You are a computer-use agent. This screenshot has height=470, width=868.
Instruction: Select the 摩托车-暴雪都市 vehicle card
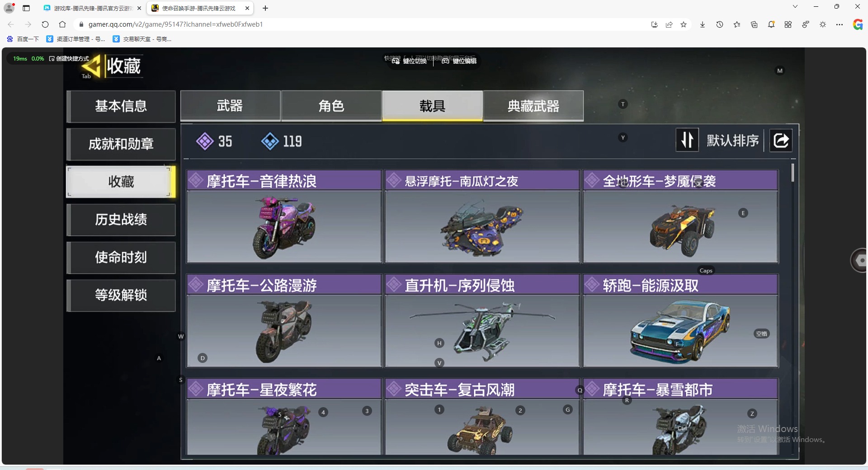click(680, 417)
